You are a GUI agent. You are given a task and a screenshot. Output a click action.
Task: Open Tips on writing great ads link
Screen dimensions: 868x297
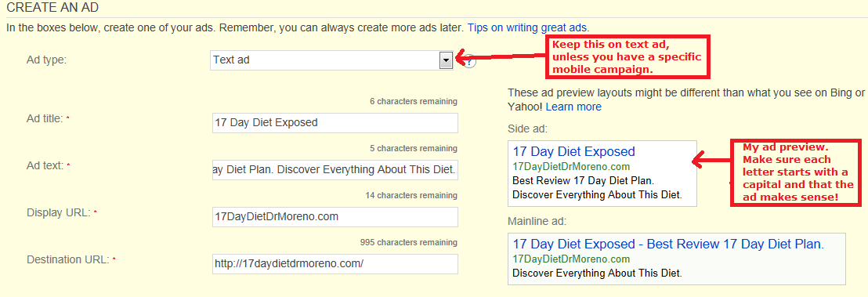528,27
